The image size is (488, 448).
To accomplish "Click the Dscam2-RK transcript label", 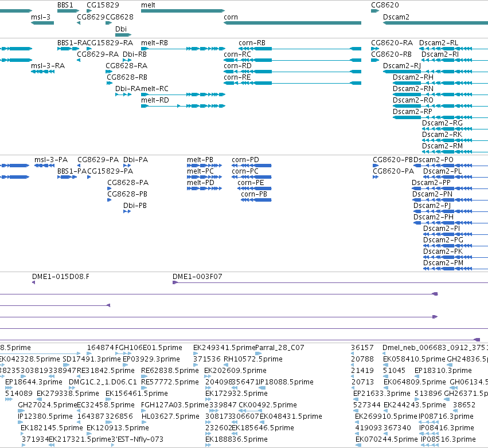I will coord(442,135).
